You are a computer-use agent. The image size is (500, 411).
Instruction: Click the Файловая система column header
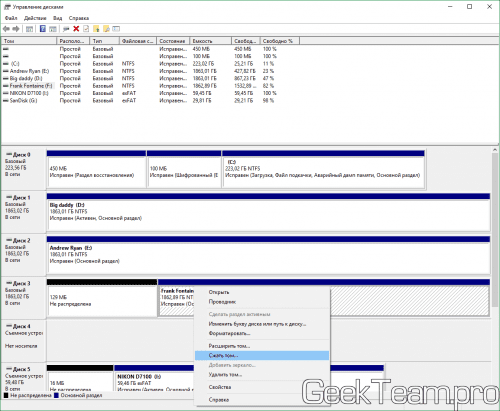coord(138,41)
